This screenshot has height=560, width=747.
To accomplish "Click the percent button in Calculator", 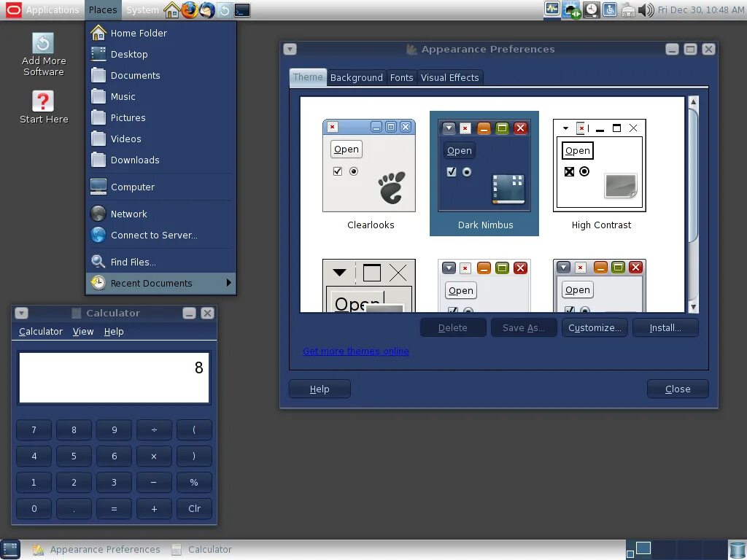I will (x=194, y=483).
